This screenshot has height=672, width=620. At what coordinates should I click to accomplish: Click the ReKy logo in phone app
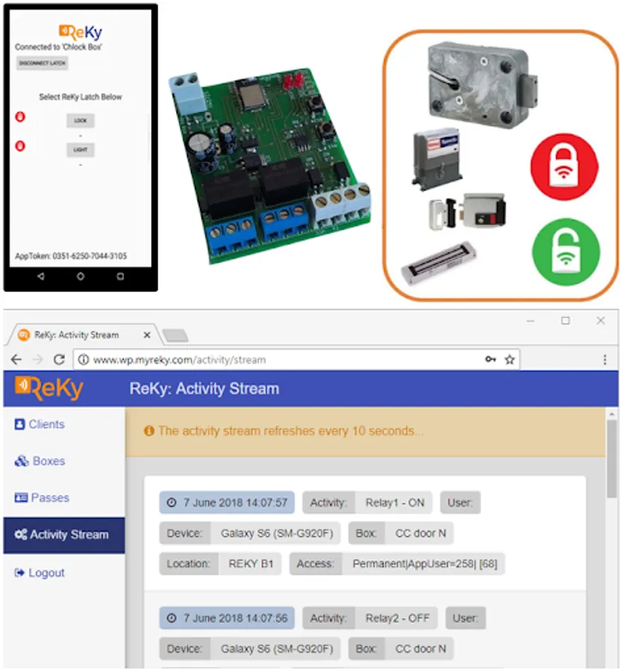(x=80, y=32)
